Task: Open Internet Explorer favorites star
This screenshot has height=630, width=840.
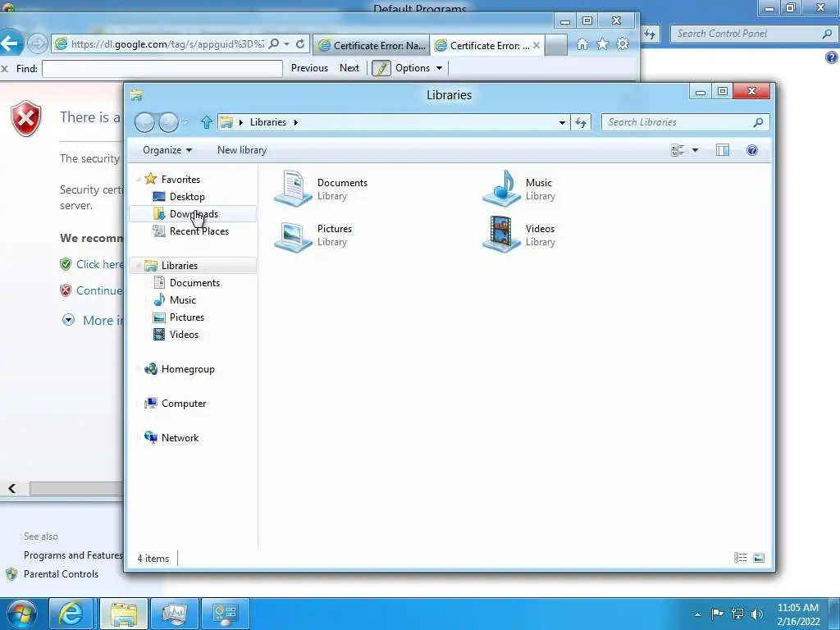Action: (603, 44)
